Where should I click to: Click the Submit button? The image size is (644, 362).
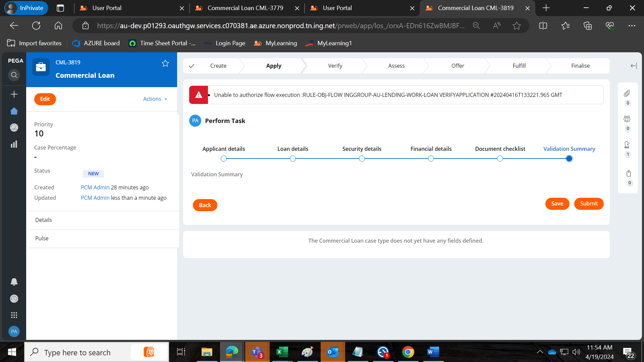(589, 203)
